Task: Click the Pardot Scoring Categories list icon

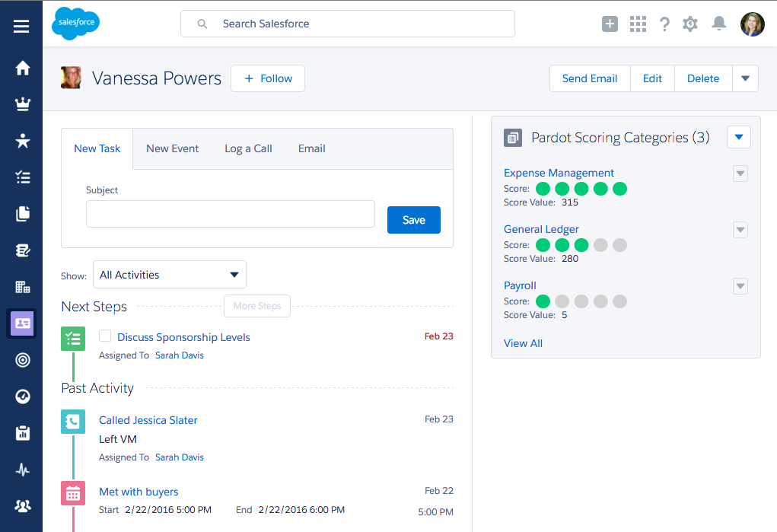Action: [513, 137]
